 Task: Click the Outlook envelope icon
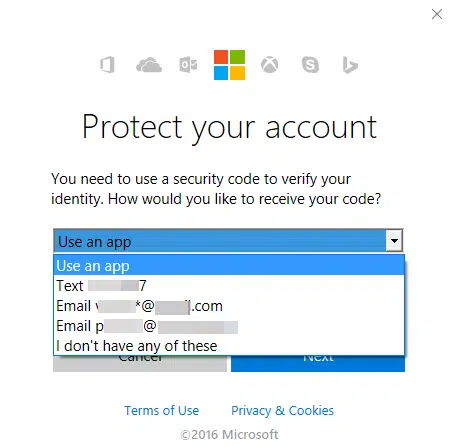188,65
